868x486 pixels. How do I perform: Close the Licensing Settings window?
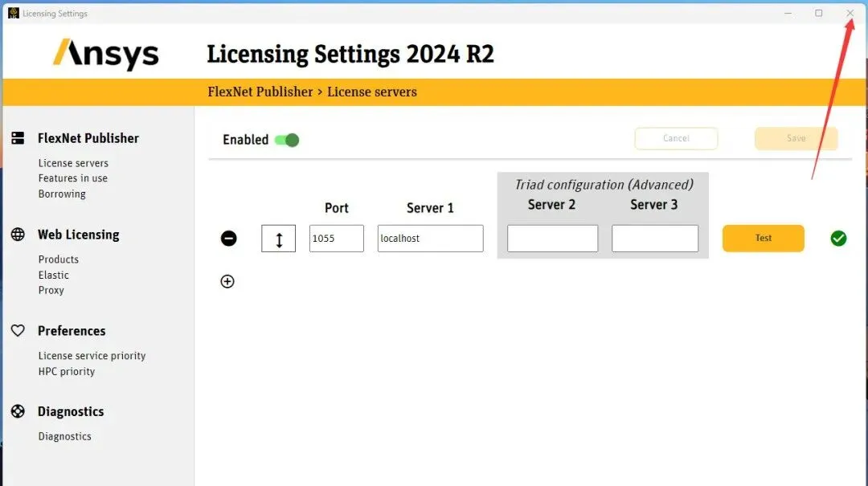(850, 14)
